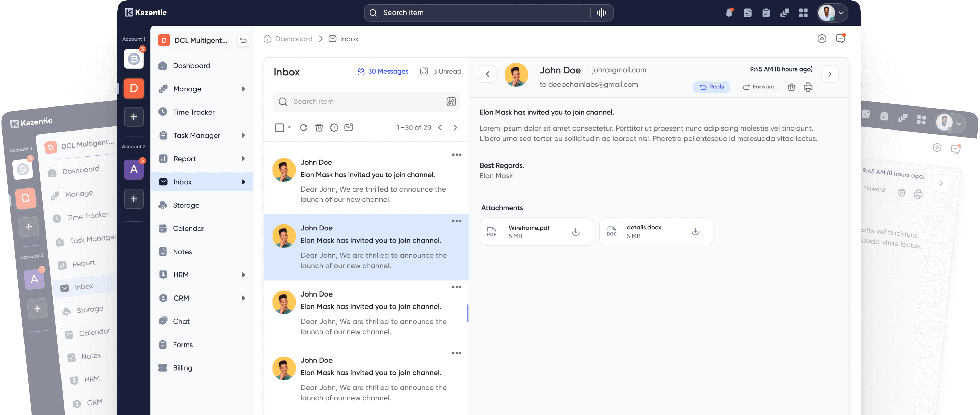Click Forward in the right background window
The height and width of the screenshot is (415, 980).
point(874,189)
